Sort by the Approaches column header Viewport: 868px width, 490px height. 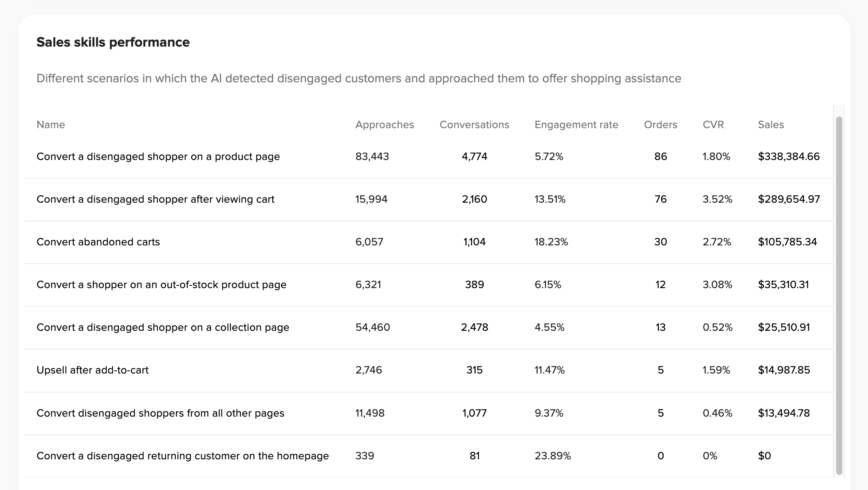tap(384, 125)
